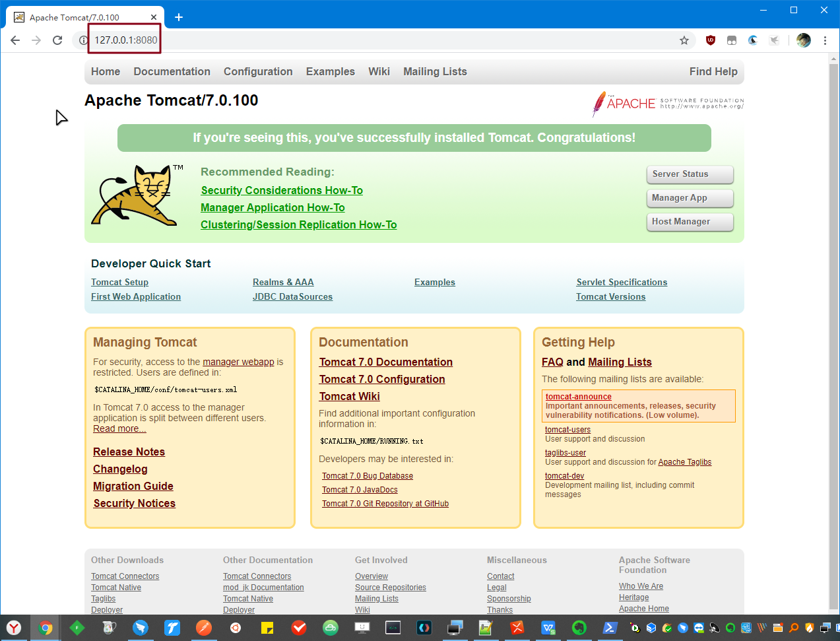
Task: Open the Apache Taglibs link
Action: [685, 462]
